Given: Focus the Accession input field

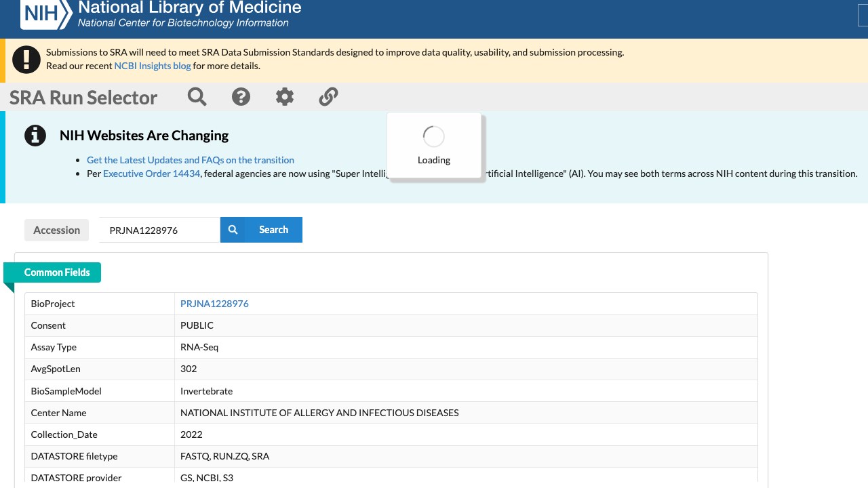Looking at the screenshot, I should click(x=159, y=230).
